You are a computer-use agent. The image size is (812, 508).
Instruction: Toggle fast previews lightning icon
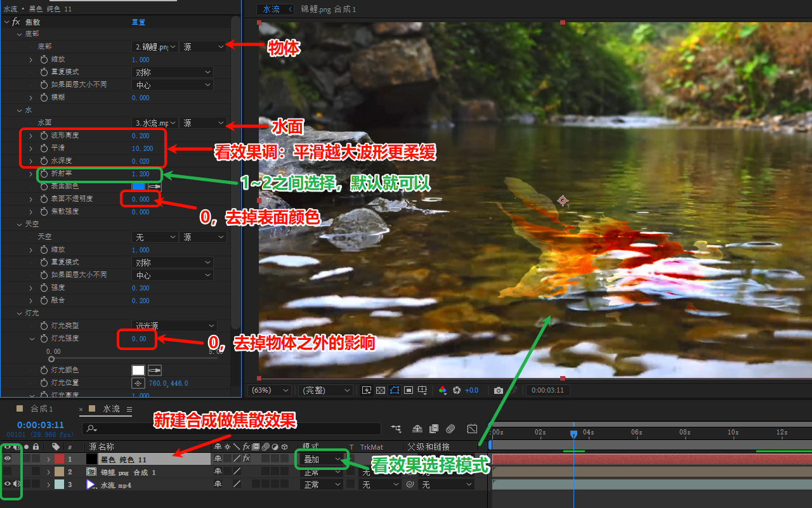(367, 390)
